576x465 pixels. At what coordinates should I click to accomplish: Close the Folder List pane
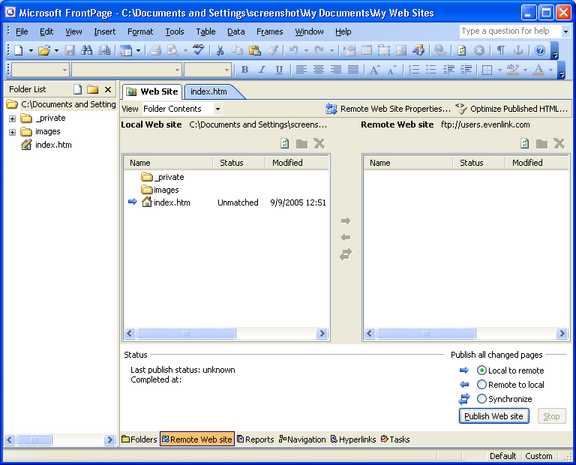point(108,89)
